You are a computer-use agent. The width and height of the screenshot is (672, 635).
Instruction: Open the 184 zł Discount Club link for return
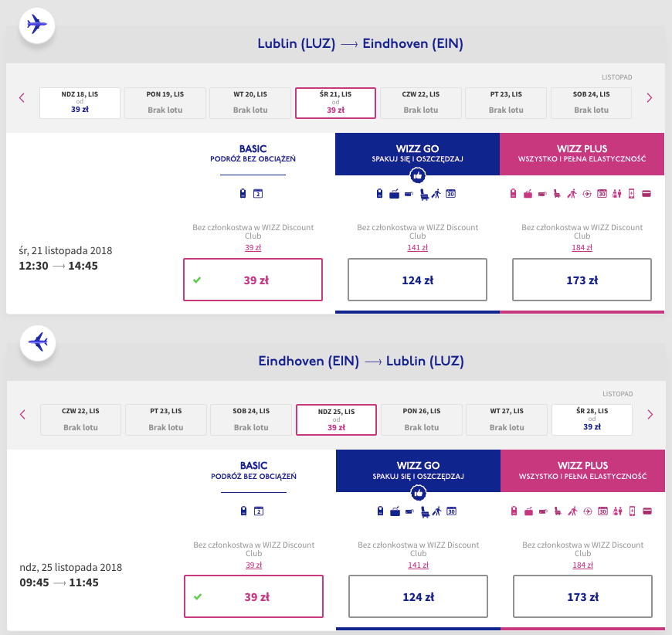pos(582,564)
